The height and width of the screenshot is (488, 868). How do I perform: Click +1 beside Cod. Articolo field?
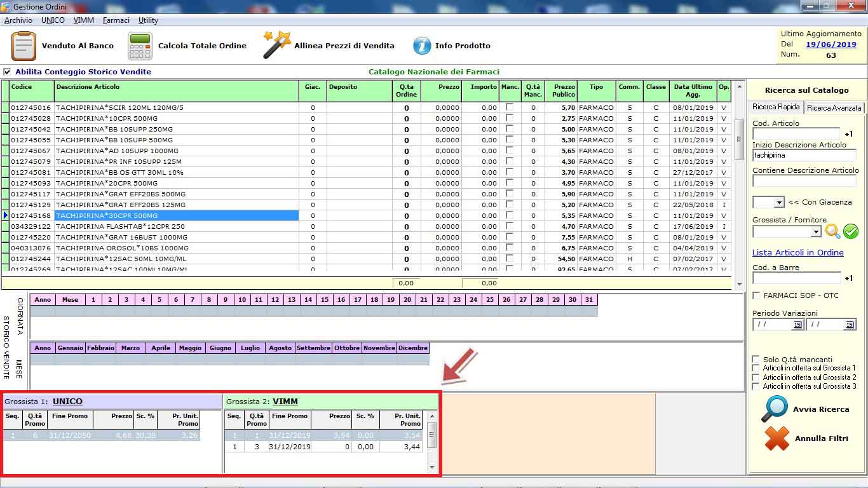[848, 134]
